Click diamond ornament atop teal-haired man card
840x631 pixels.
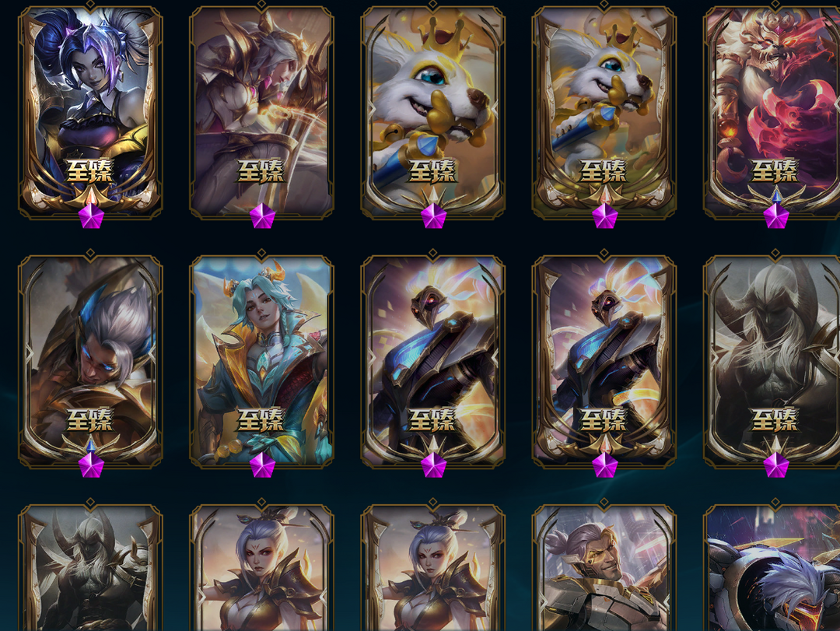(x=261, y=253)
